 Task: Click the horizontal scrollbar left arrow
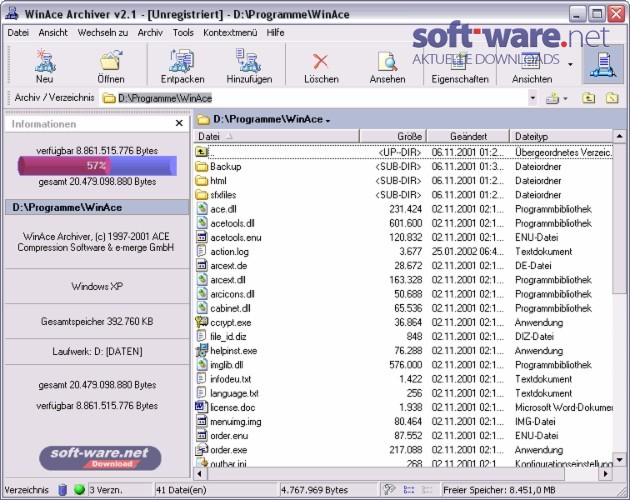coord(200,473)
